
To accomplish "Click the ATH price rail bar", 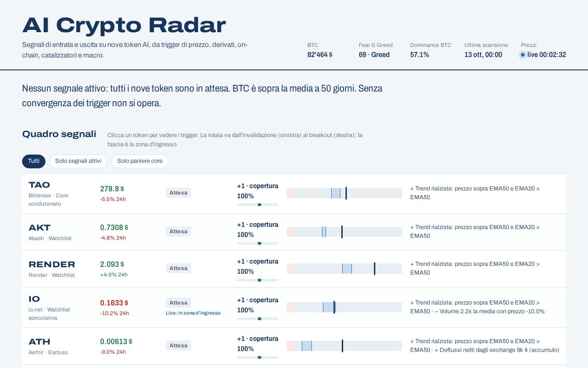I will pyautogui.click(x=344, y=346).
